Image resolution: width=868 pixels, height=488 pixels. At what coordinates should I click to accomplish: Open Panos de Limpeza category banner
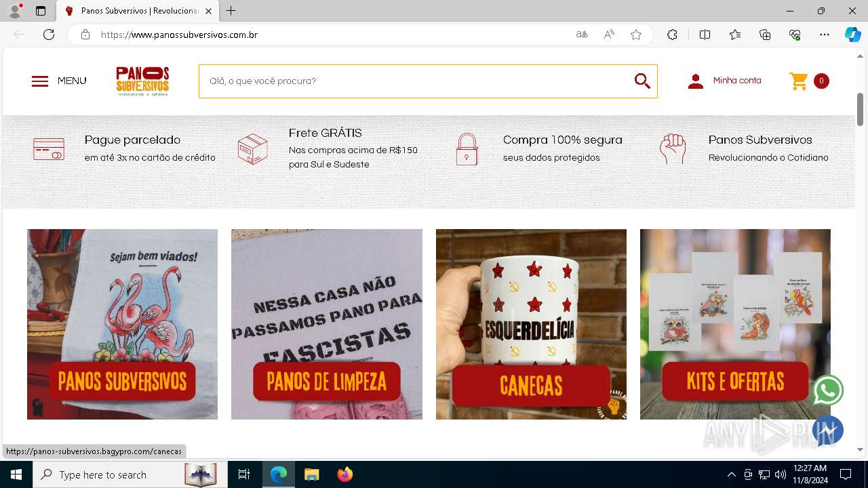tap(327, 324)
